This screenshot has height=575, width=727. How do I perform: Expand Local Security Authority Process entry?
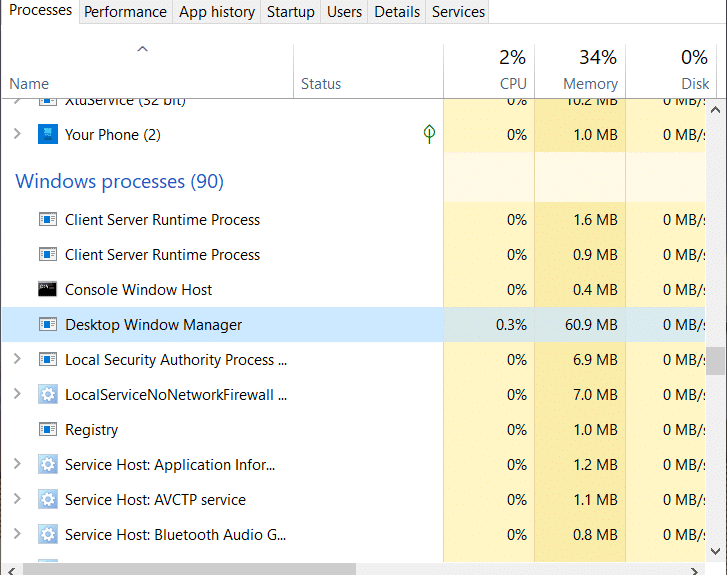click(16, 360)
